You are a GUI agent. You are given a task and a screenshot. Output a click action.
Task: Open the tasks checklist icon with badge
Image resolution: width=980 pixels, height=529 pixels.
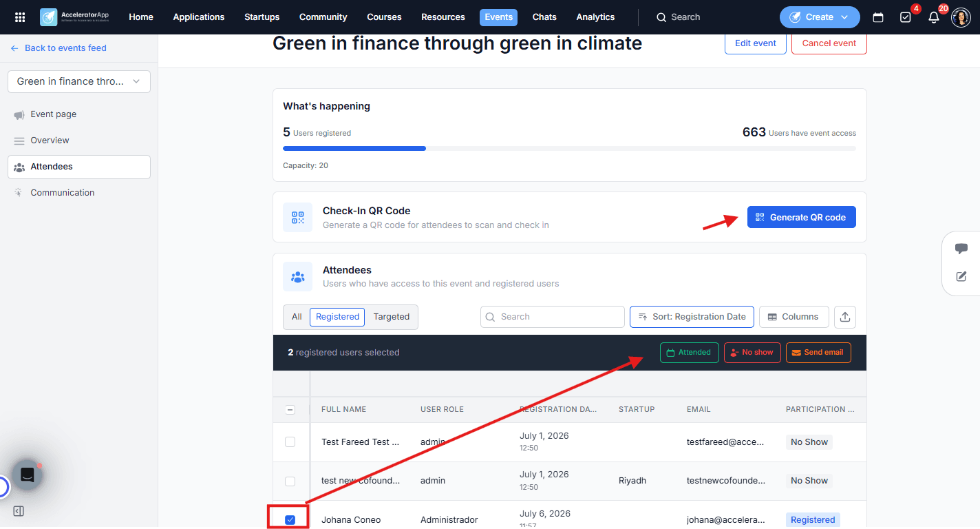tap(906, 17)
